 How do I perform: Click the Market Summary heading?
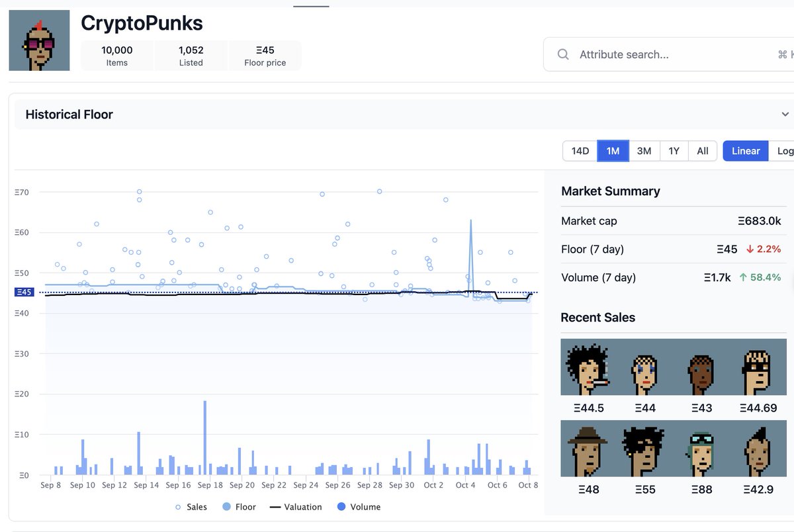[x=611, y=191]
